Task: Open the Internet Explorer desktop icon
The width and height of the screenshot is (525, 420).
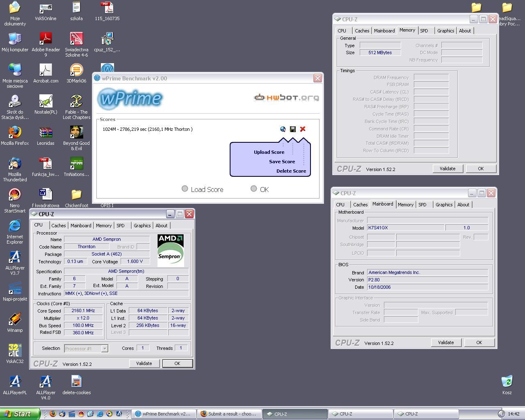Action: pos(15,232)
